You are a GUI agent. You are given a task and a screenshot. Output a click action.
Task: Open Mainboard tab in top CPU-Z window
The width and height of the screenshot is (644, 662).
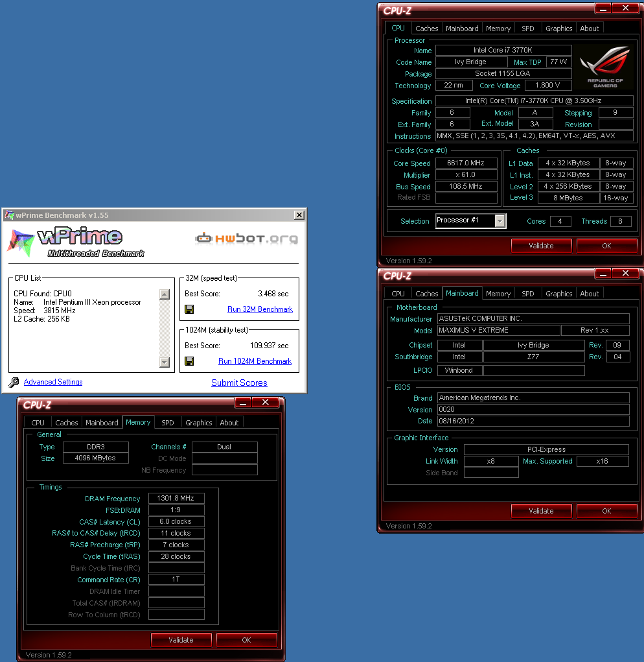[x=462, y=29]
